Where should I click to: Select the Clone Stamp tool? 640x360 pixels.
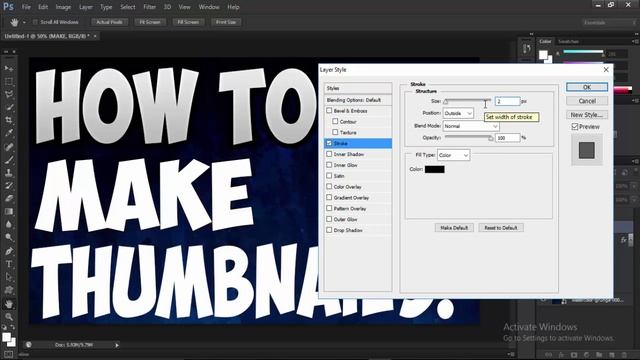pos(9,173)
